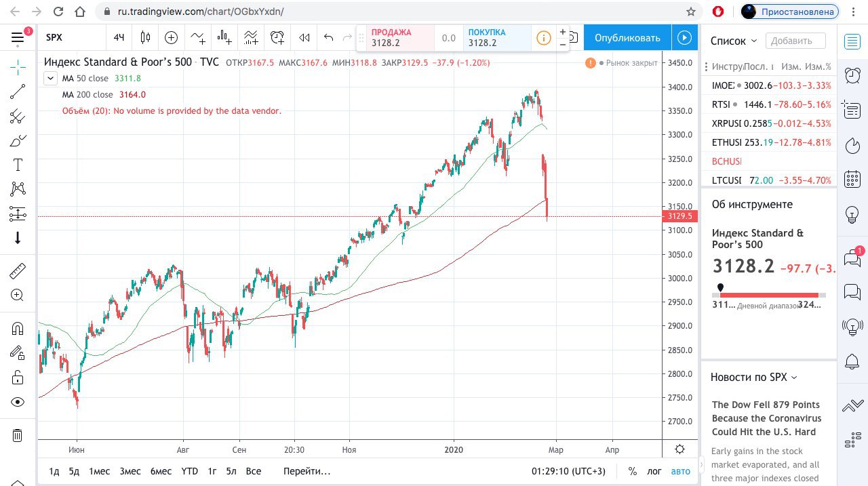Screen dimensions: 868x486
Task: Select the 5д time range
Action: coord(74,471)
